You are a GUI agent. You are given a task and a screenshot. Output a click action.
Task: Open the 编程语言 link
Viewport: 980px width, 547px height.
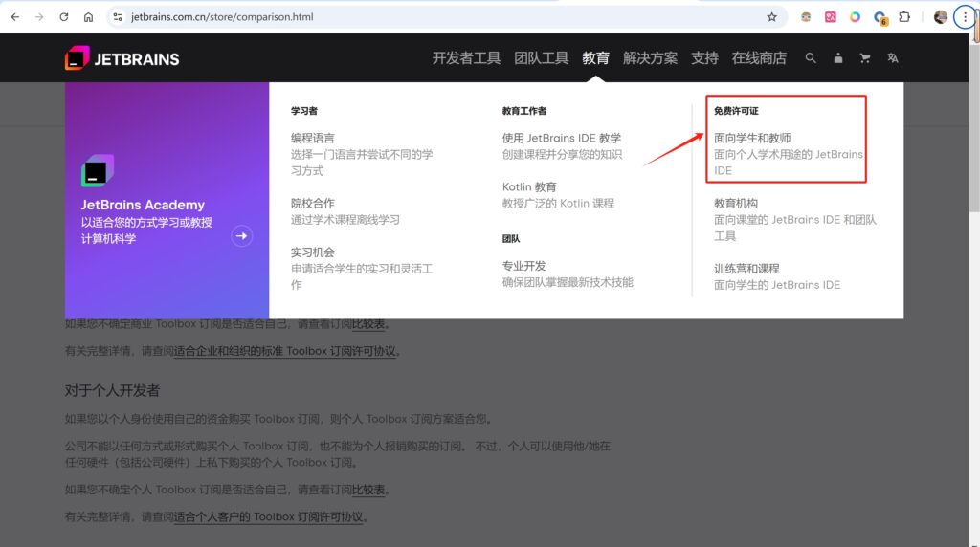(x=313, y=138)
